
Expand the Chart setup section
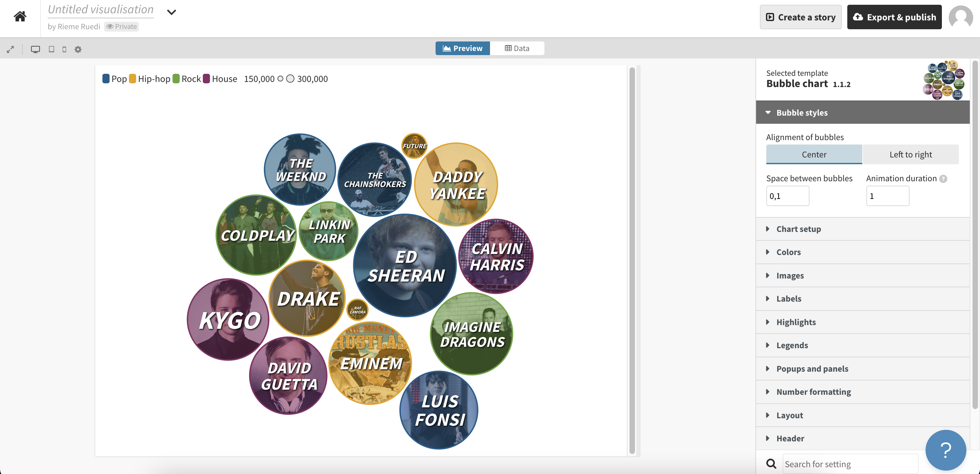[799, 229]
